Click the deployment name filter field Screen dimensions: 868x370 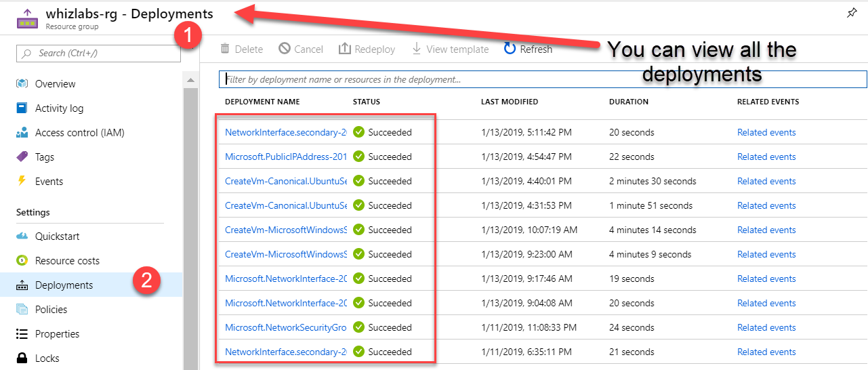(543, 79)
